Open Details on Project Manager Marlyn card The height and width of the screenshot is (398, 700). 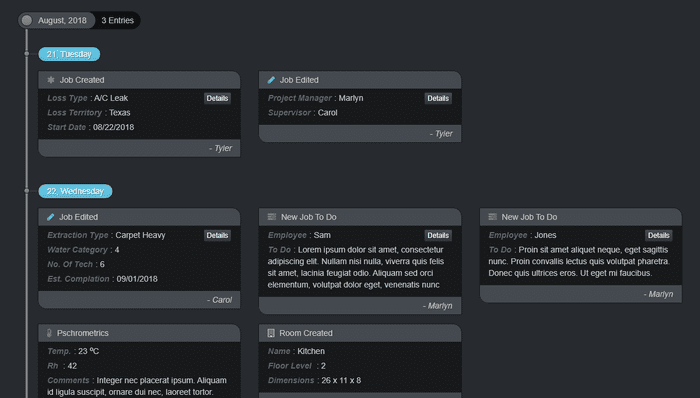[438, 98]
